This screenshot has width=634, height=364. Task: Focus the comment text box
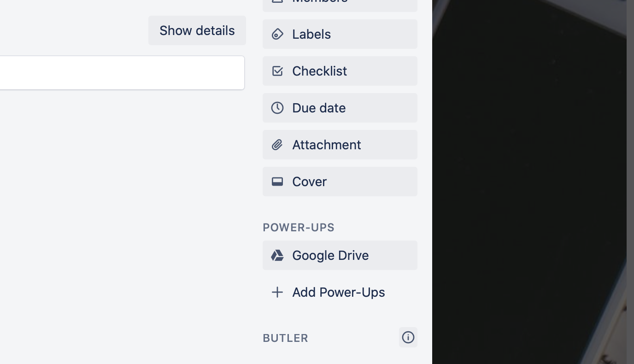pos(120,73)
